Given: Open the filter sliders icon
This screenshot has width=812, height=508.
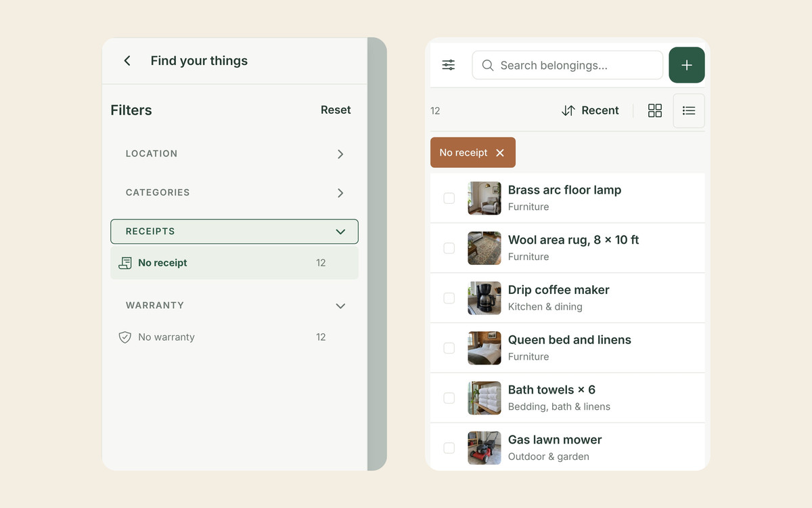Looking at the screenshot, I should (x=449, y=65).
